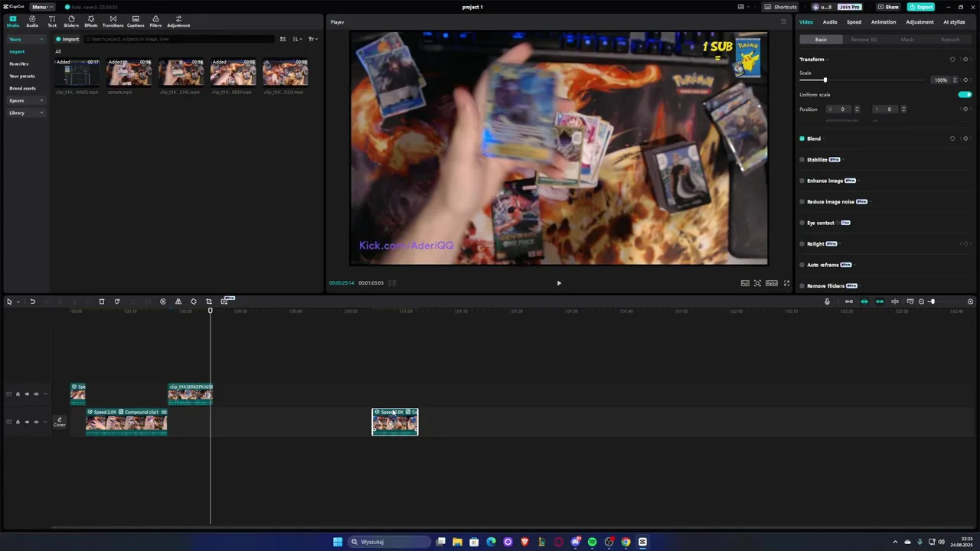Enable the Auto reframe checkbox

click(x=802, y=265)
